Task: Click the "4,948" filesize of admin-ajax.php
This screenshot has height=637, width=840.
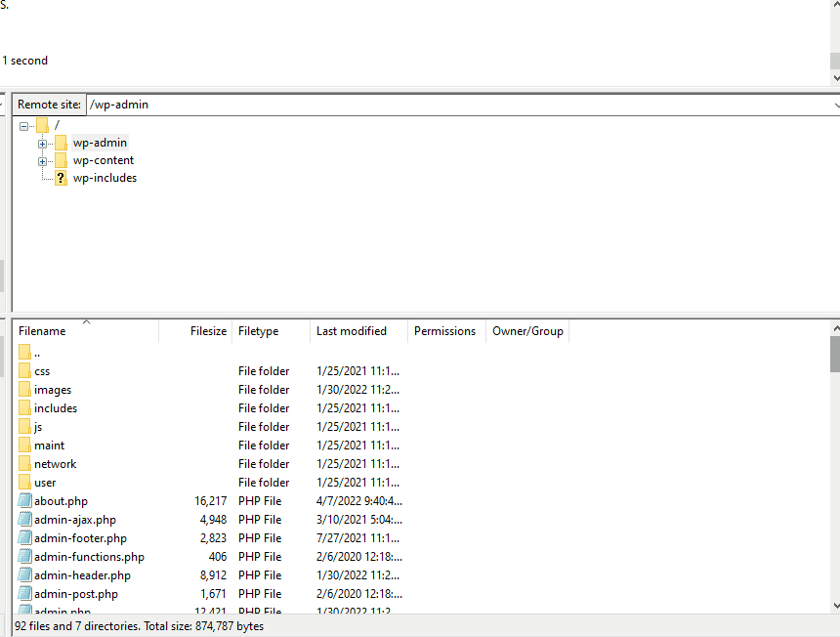Action: pyautogui.click(x=213, y=520)
